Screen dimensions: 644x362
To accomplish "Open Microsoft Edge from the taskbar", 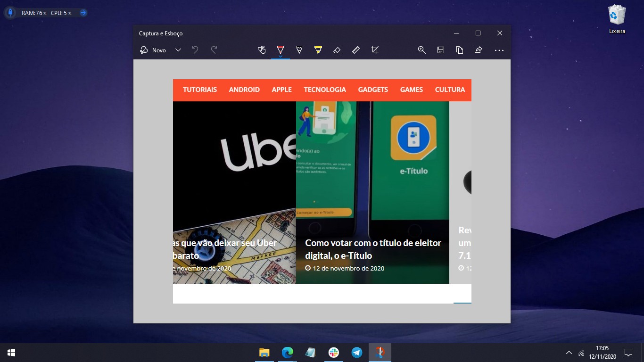I will click(288, 353).
